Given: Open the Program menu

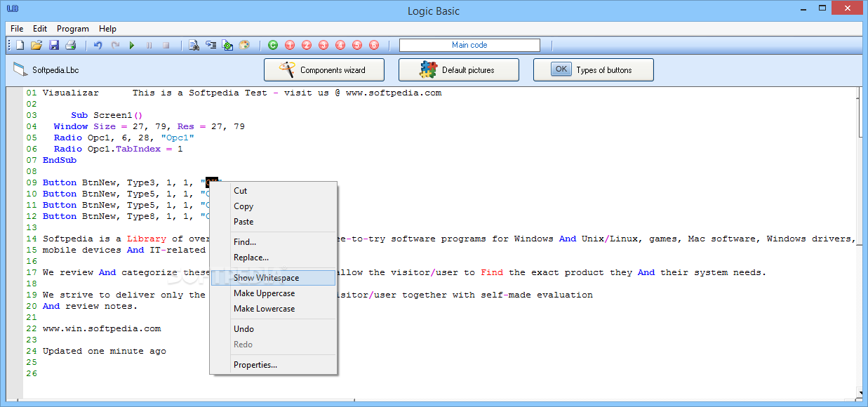Looking at the screenshot, I should (x=73, y=29).
